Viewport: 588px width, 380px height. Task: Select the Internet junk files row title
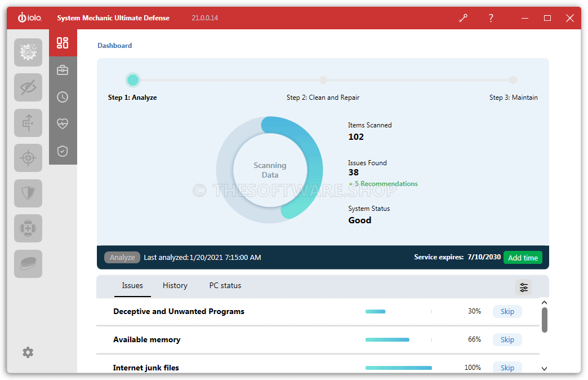click(x=146, y=368)
